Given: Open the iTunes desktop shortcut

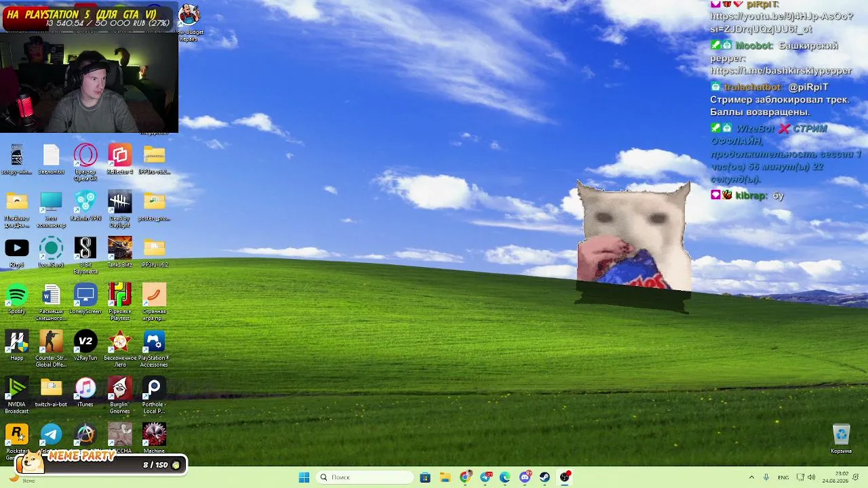Looking at the screenshot, I should tap(85, 392).
